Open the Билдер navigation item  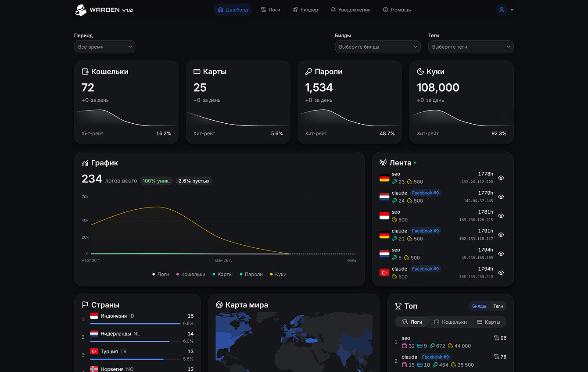pos(305,10)
